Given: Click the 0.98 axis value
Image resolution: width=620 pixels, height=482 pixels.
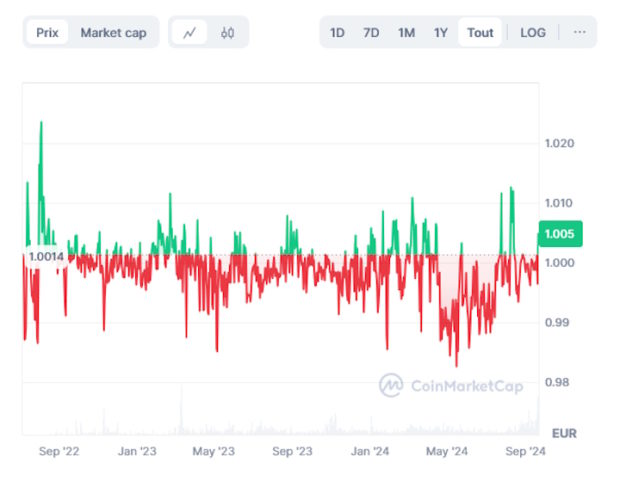Looking at the screenshot, I should [x=558, y=382].
